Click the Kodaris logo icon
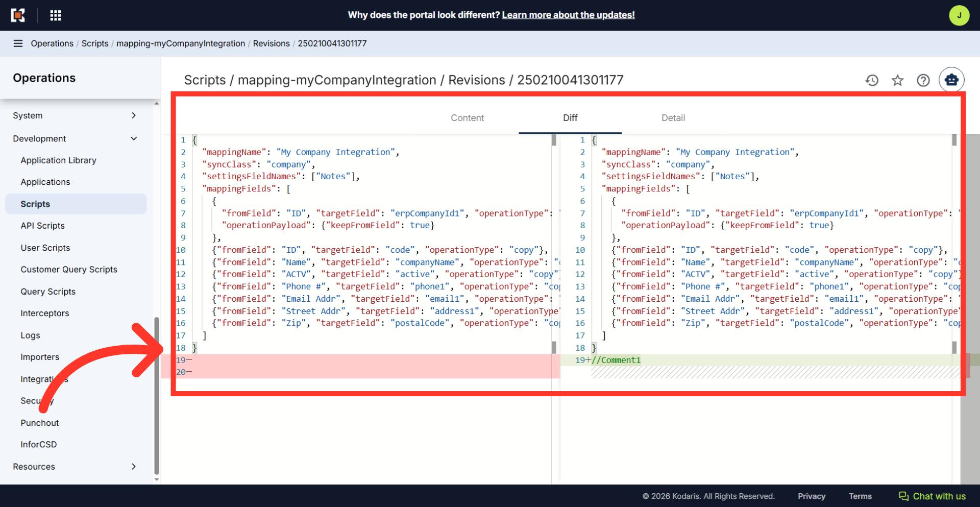The image size is (980, 507). [x=18, y=15]
